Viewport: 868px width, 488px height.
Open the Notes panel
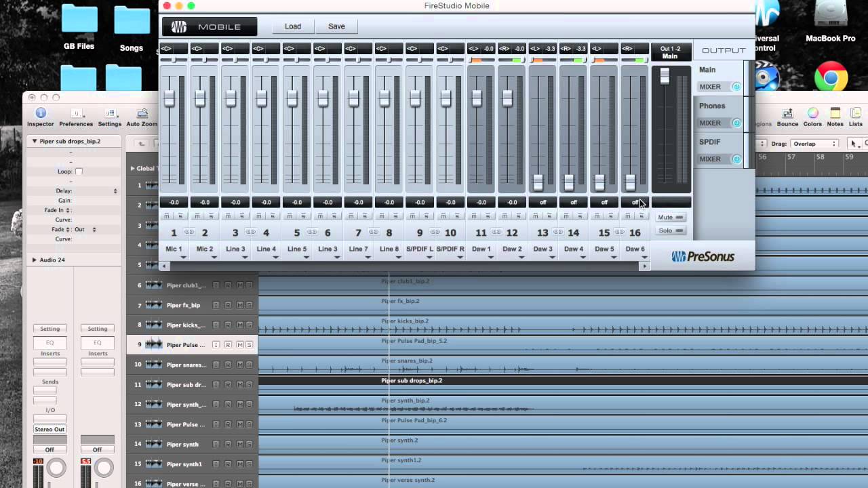pyautogui.click(x=835, y=117)
